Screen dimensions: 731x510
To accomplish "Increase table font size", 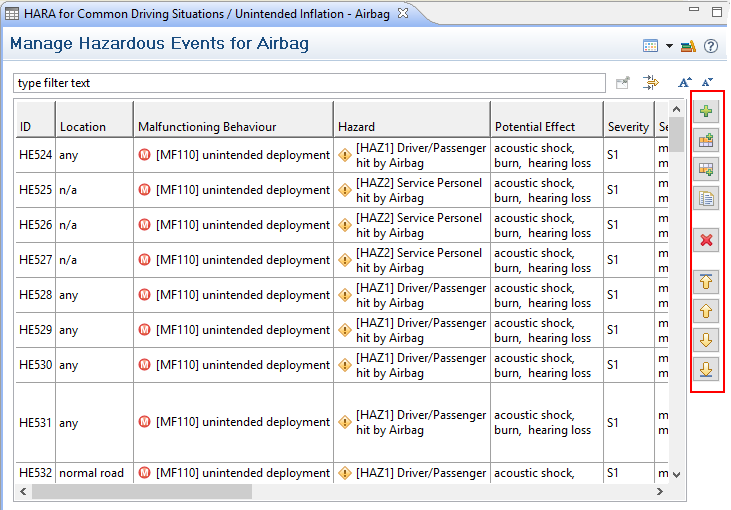I will pyautogui.click(x=685, y=83).
